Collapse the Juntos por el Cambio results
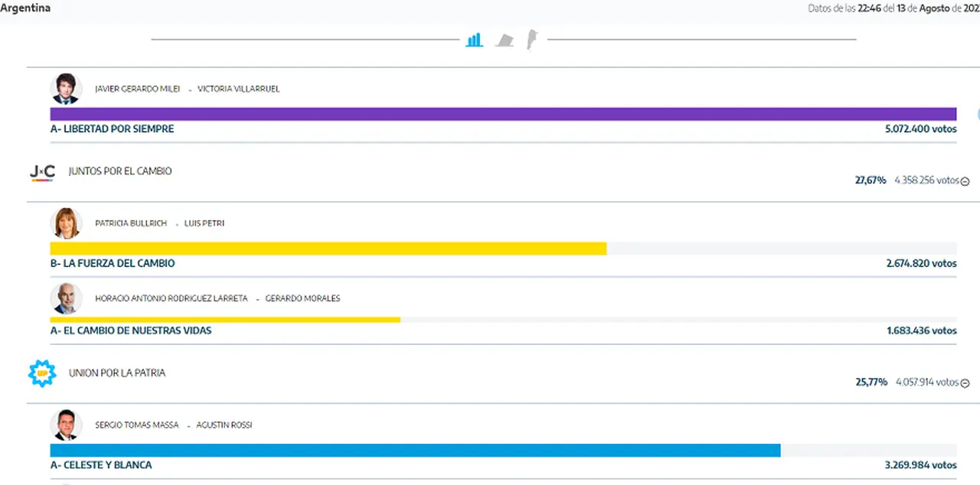This screenshot has width=980, height=485. click(x=965, y=181)
